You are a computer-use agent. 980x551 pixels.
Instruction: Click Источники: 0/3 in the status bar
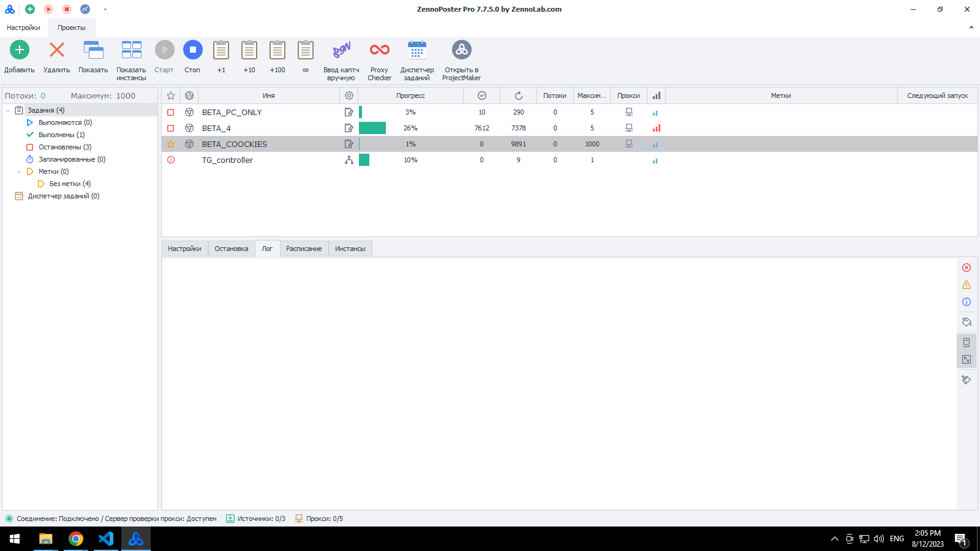pos(256,519)
